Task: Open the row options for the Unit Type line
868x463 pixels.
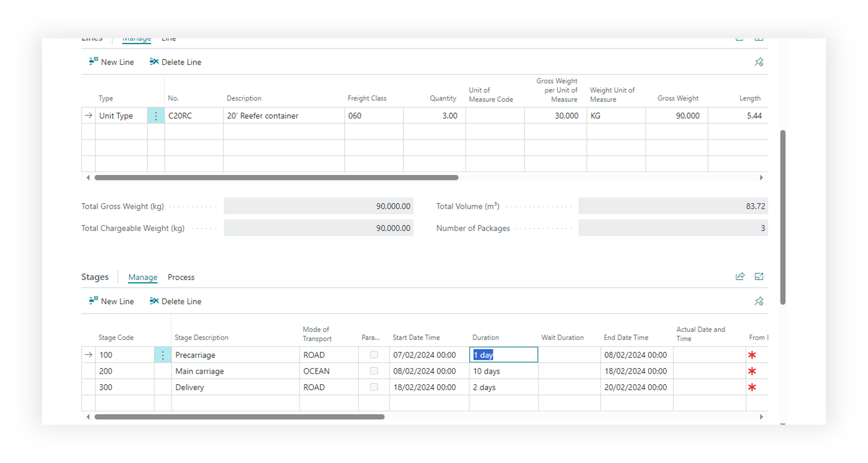Action: pyautogui.click(x=156, y=116)
